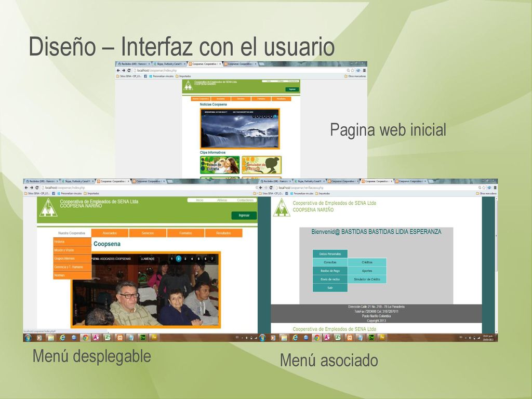Click Datos Personales in associate menu
The image size is (532, 399).
tap(330, 254)
